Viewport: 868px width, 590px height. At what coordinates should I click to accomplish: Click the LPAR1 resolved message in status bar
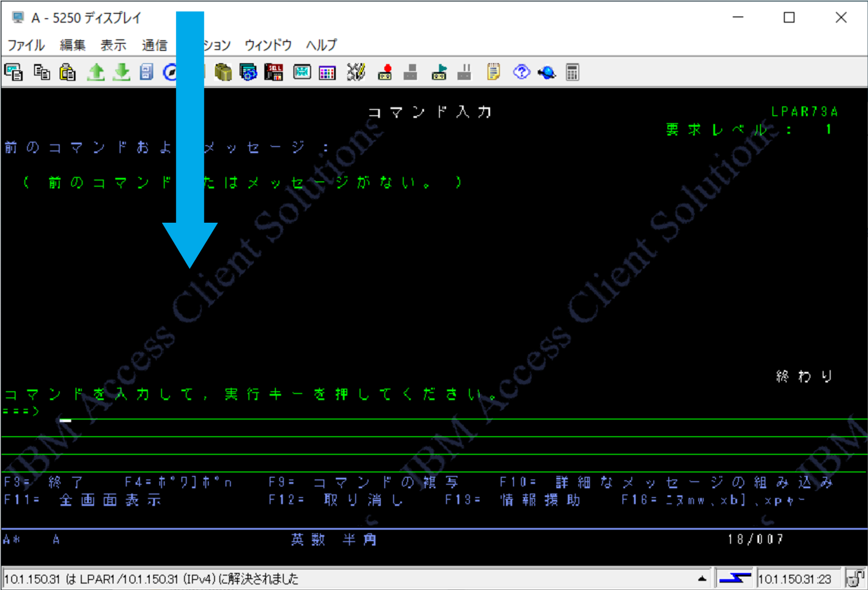[x=152, y=578]
